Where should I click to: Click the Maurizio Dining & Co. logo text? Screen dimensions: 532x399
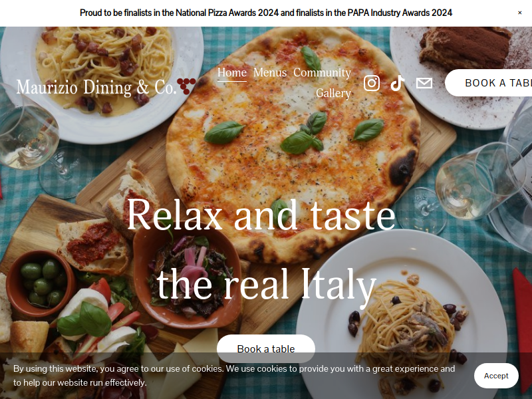(96, 87)
